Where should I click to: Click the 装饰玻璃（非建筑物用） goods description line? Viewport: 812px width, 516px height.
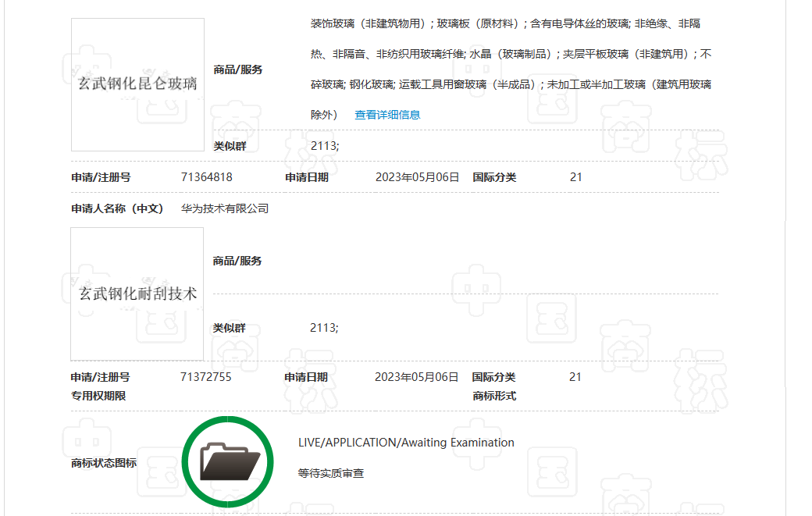point(505,23)
